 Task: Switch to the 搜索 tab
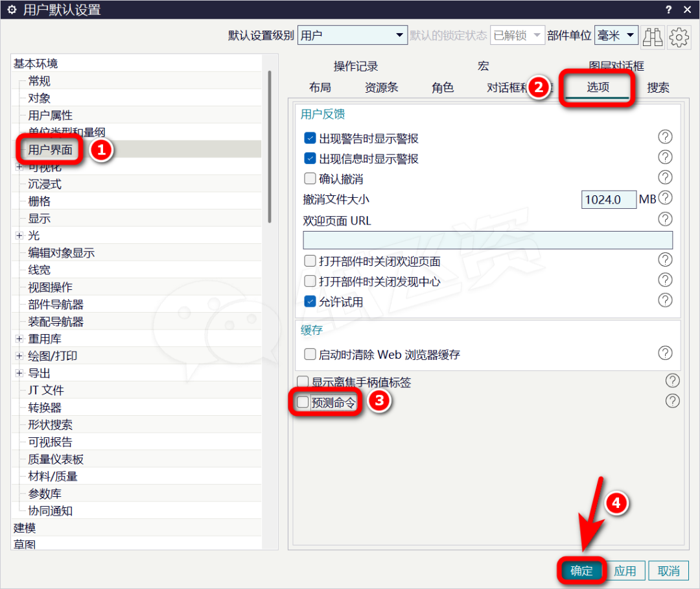[658, 86]
